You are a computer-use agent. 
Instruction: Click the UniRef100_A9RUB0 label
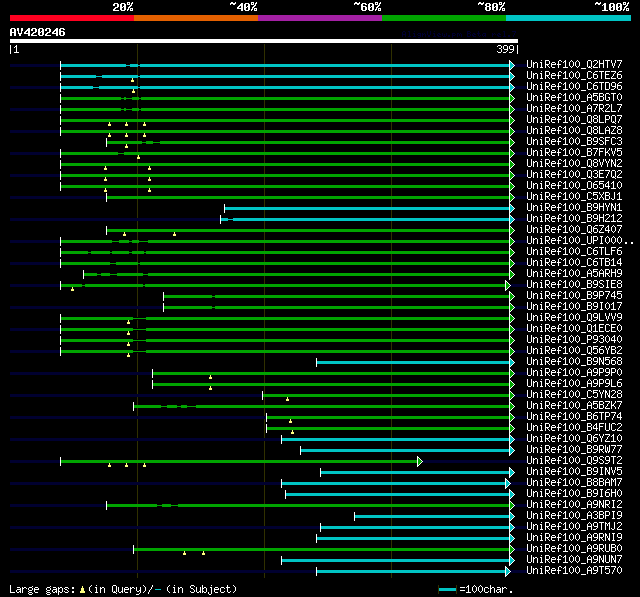tap(574, 549)
